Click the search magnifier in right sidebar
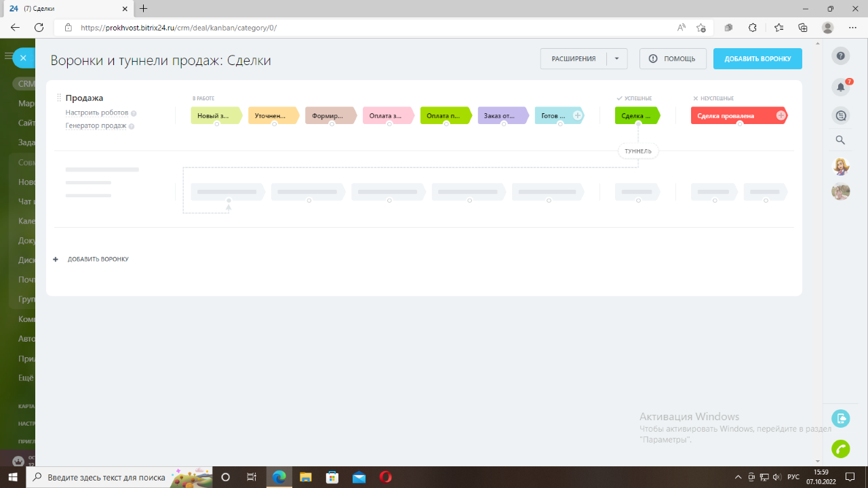The width and height of the screenshot is (868, 488). coord(841,140)
